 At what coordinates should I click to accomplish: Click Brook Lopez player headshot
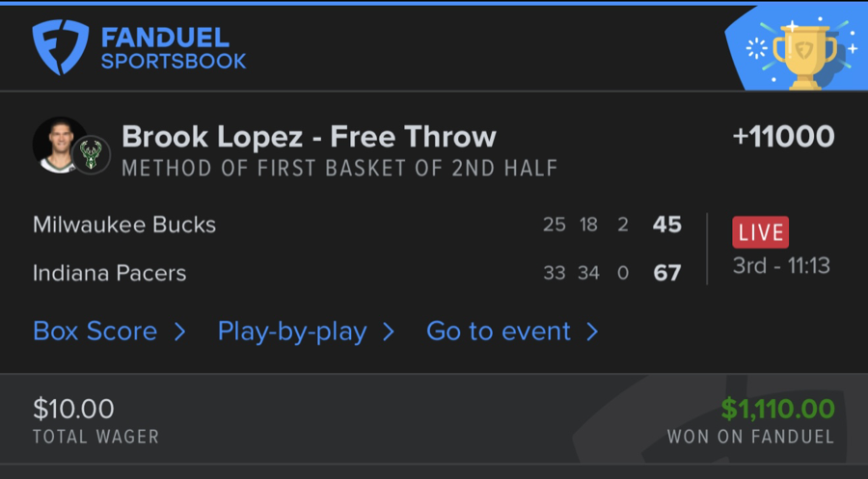60,145
